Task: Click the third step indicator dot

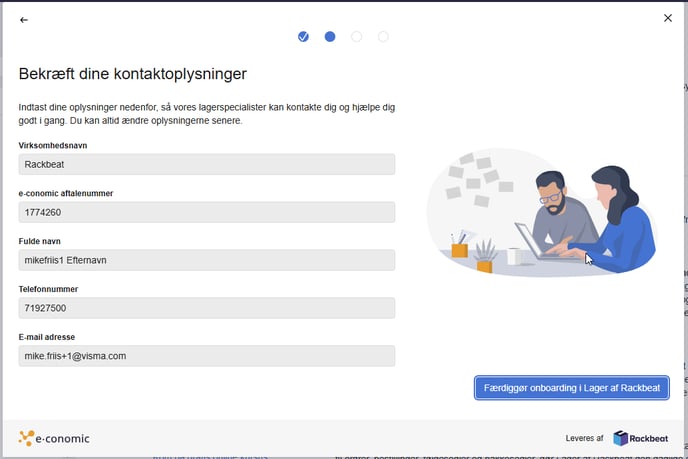Action: 356,37
